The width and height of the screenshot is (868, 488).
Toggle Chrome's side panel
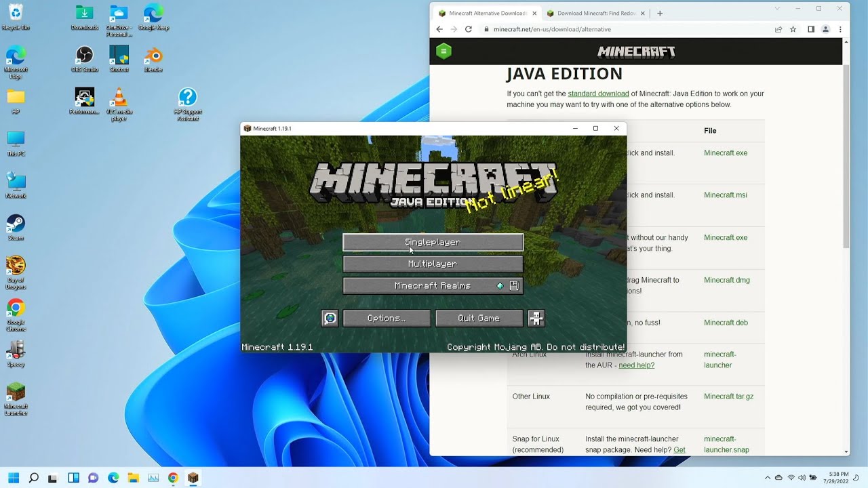(x=810, y=29)
